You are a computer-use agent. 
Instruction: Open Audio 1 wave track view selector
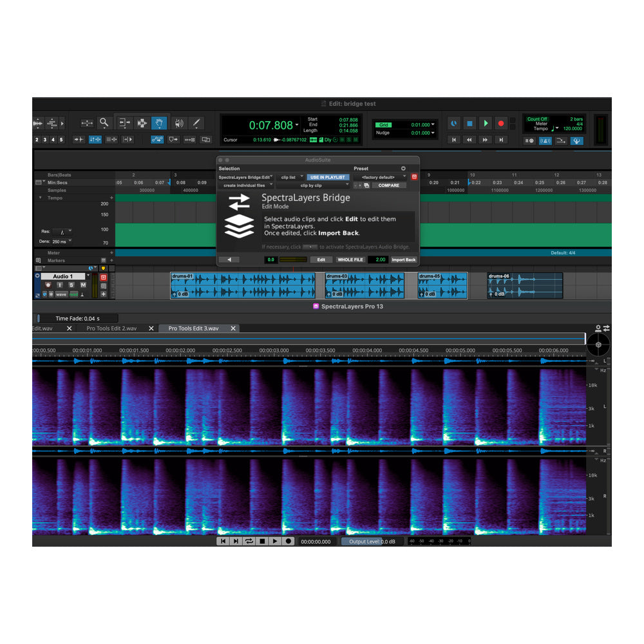61,294
